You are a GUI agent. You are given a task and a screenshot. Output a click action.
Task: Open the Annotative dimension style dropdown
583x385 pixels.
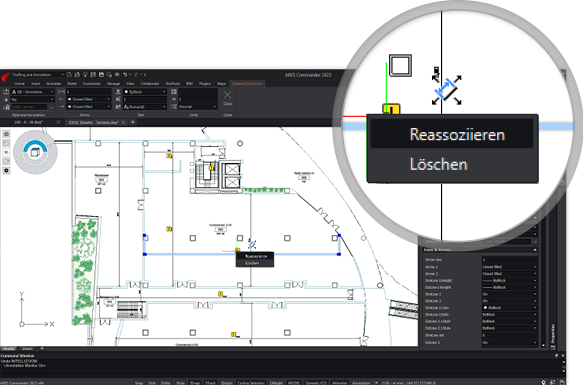[32, 92]
